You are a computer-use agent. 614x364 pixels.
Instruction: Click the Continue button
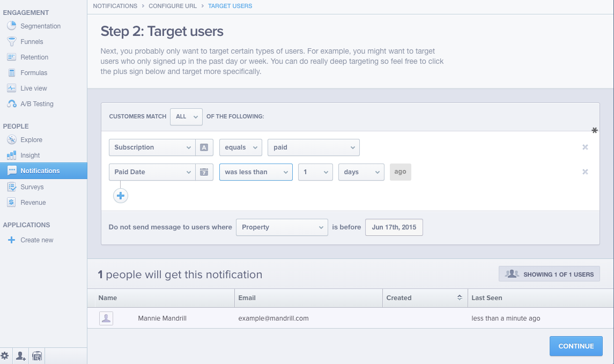576,346
